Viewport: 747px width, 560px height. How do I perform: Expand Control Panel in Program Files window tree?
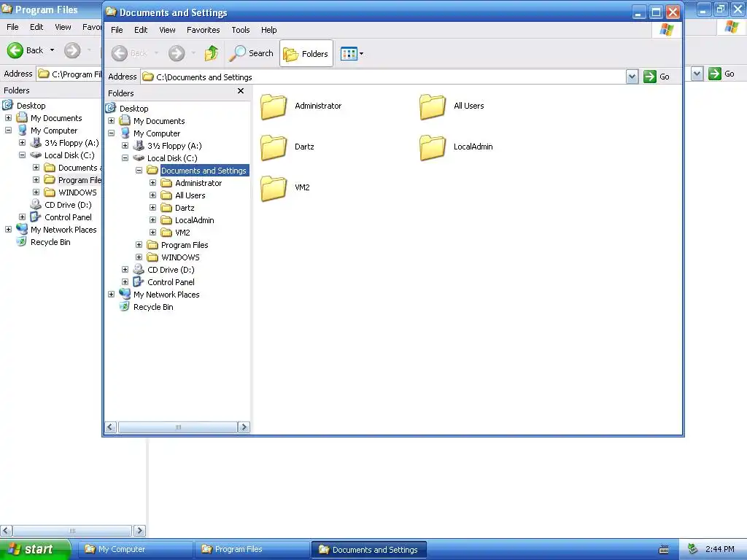pos(23,217)
